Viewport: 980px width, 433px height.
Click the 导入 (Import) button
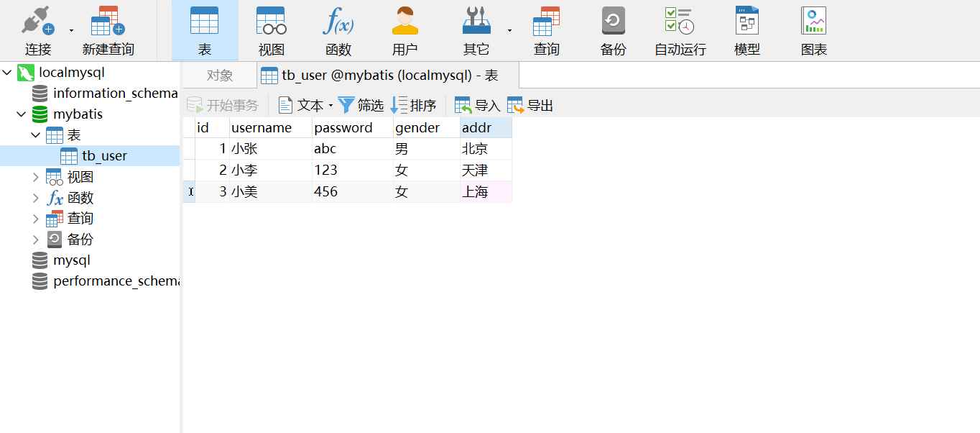(x=476, y=105)
